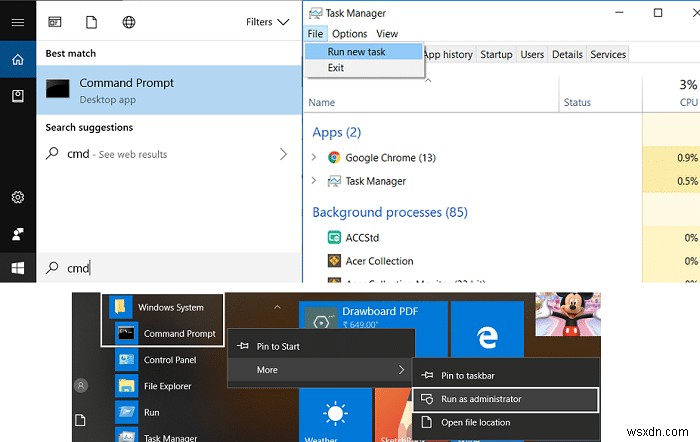Switch to Details tab

pyautogui.click(x=567, y=54)
